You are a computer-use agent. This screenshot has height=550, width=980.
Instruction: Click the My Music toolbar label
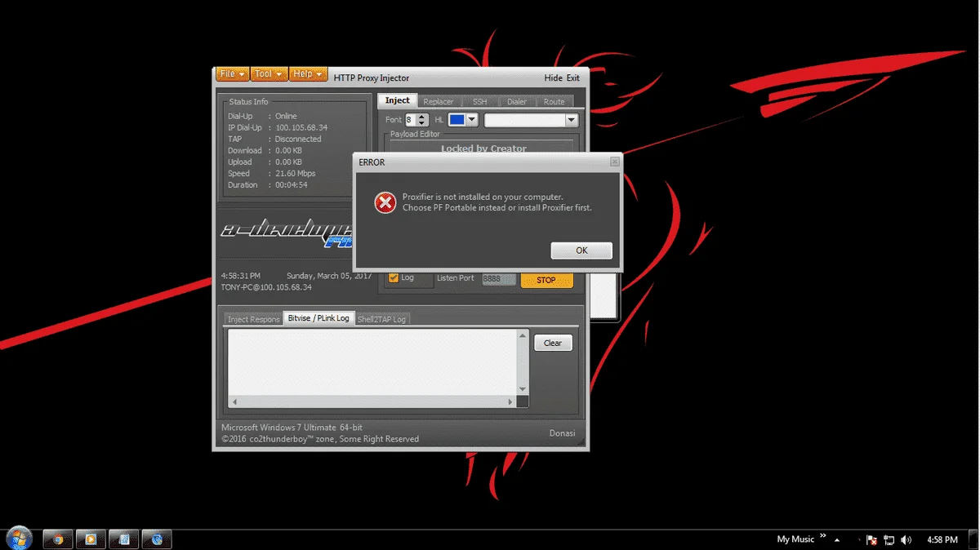[795, 539]
